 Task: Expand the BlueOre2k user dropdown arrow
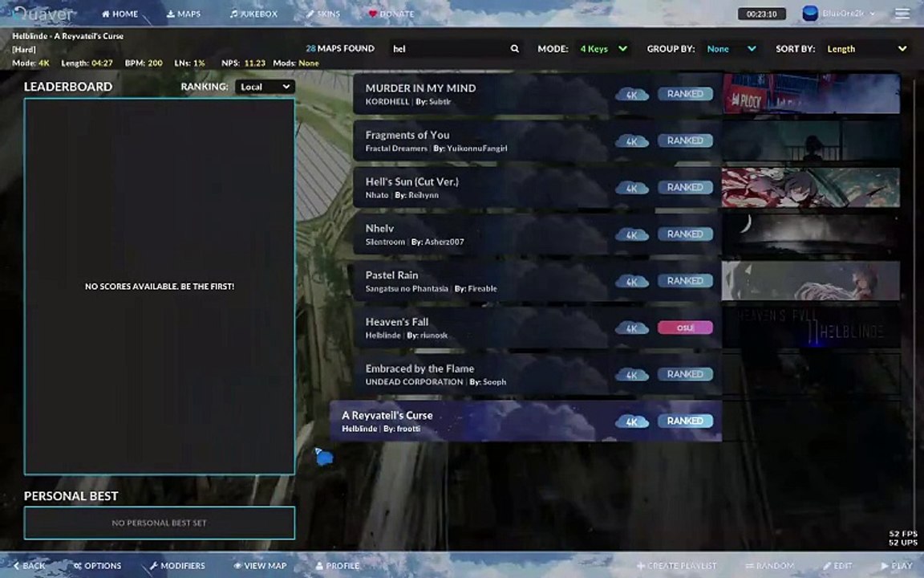click(x=872, y=14)
